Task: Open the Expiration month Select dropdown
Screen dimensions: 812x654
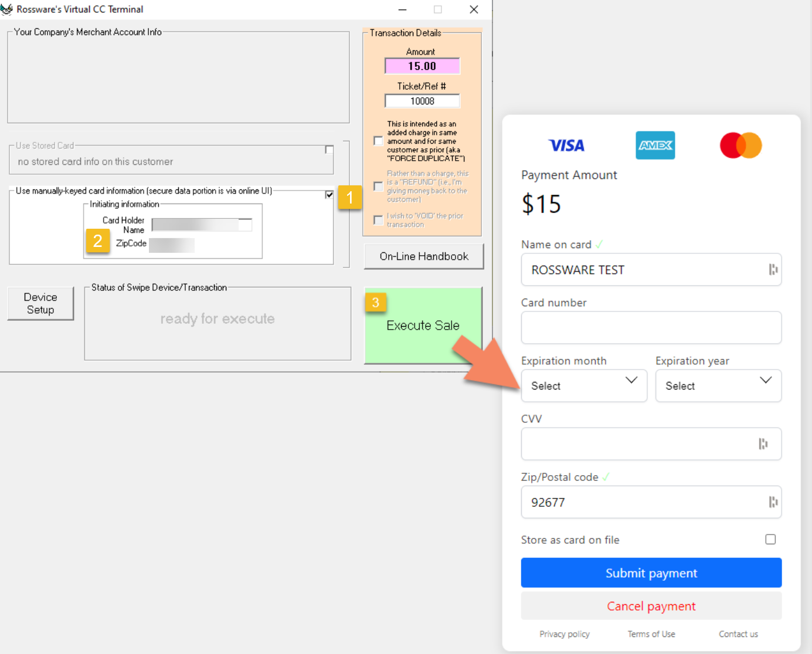Action: coord(584,385)
